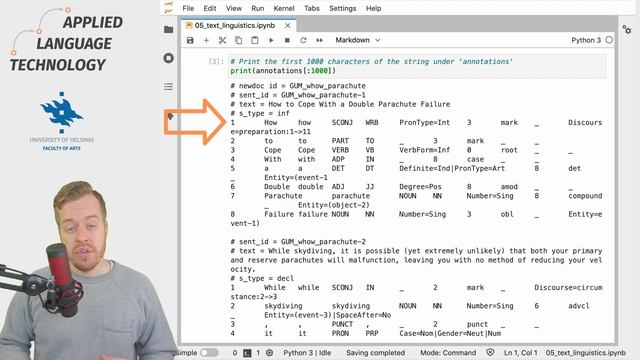Open the property inspector gears icon
640x360 pixels.
(627, 29)
